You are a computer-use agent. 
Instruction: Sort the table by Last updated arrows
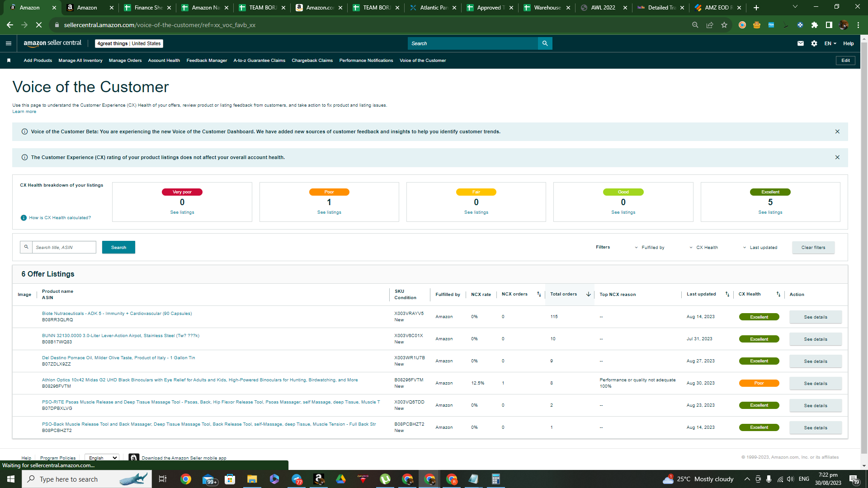click(727, 294)
